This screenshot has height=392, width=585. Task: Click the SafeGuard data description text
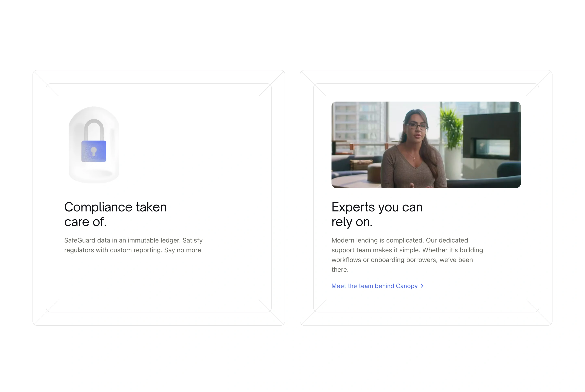pyautogui.click(x=133, y=245)
